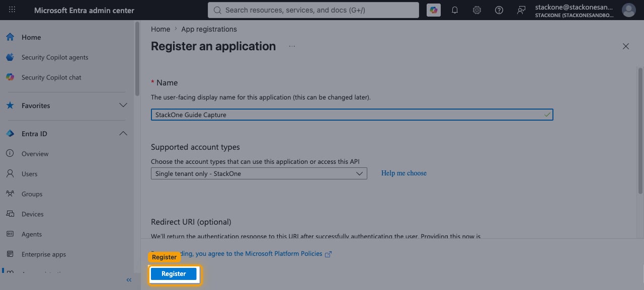The image size is (644, 290).
Task: Open Users in the sidebar
Action: tap(30, 174)
